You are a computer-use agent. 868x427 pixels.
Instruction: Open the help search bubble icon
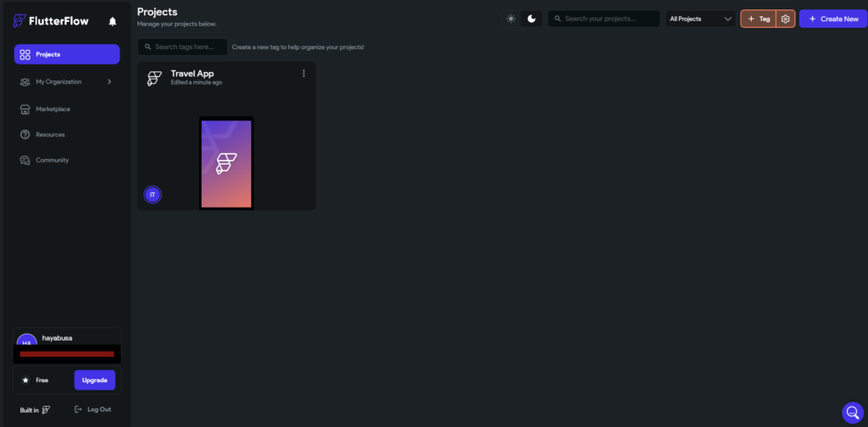852,413
